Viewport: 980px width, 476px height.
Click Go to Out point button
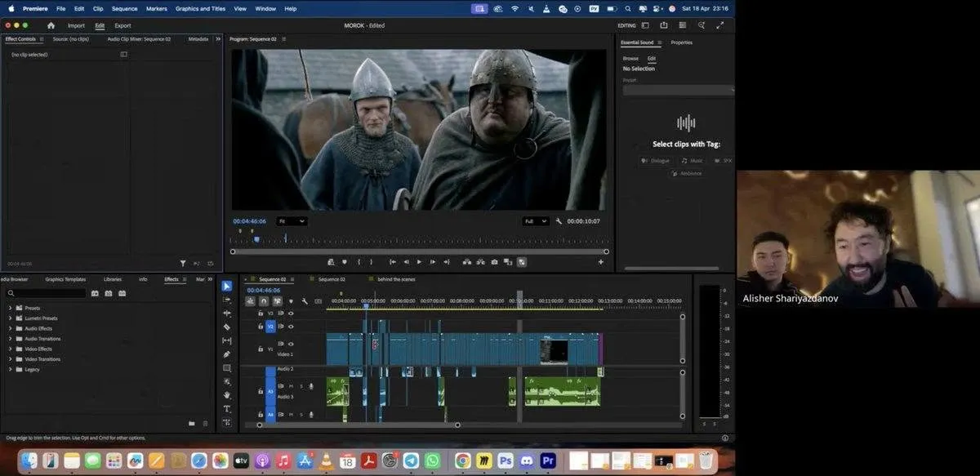pyautogui.click(x=447, y=262)
